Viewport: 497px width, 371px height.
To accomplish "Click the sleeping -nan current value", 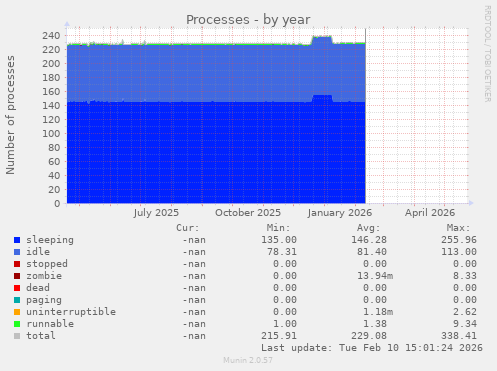I will pyautogui.click(x=194, y=240).
